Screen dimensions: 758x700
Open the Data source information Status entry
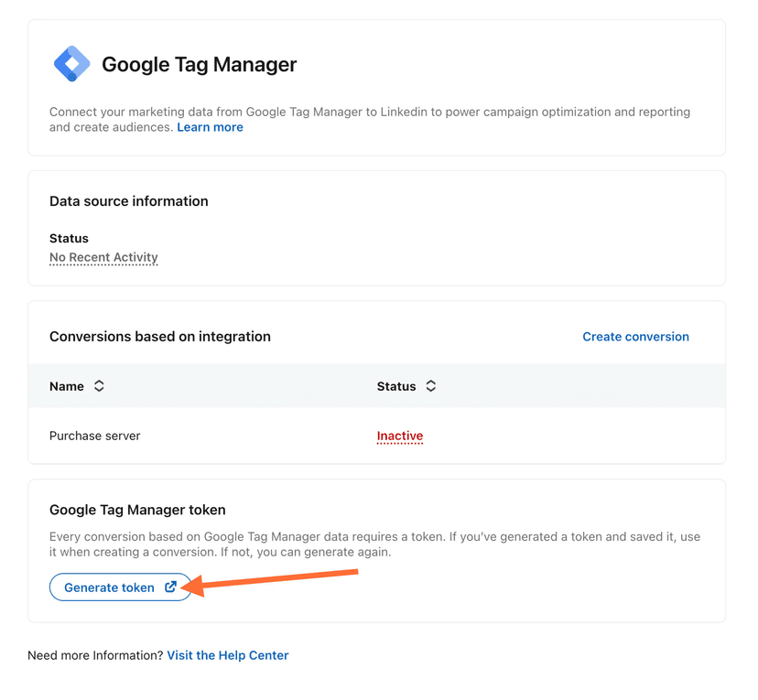[x=103, y=257]
